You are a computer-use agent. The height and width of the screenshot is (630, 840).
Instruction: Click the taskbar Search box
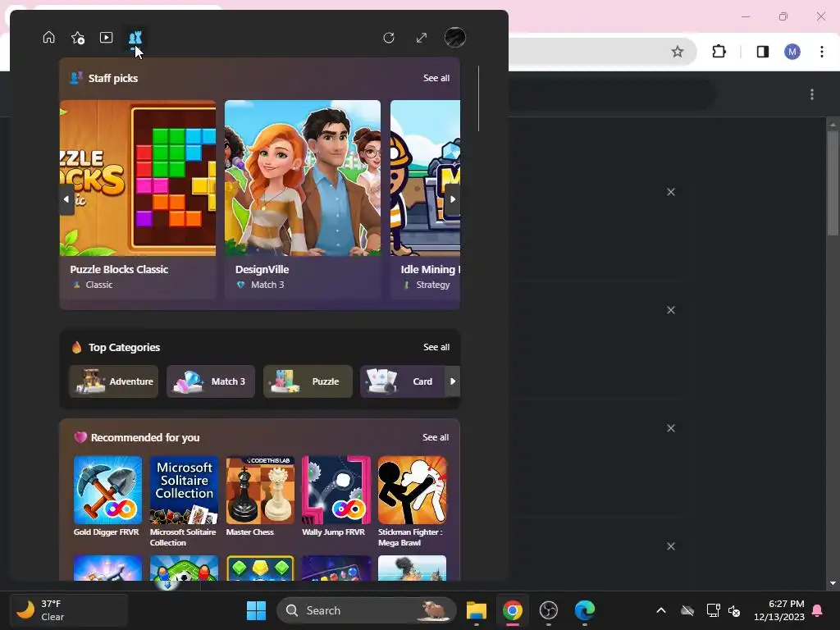(367, 610)
